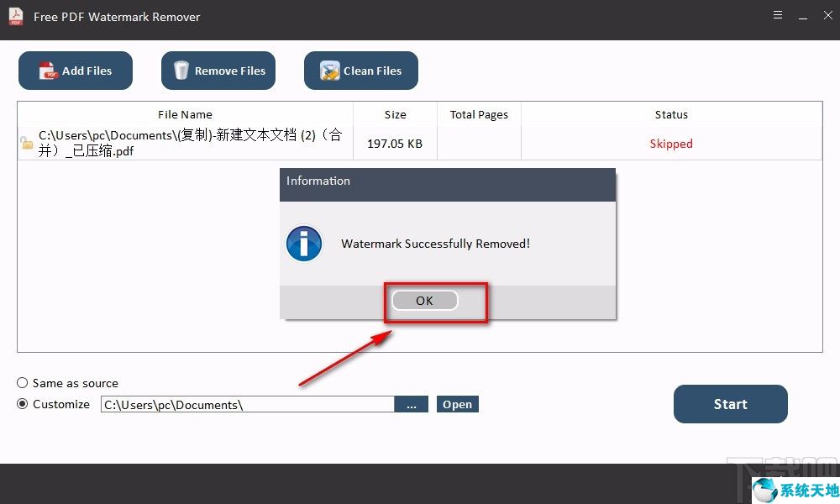This screenshot has height=504, width=840.
Task: Select the 已压缩.pdf file row
Action: pos(185,143)
